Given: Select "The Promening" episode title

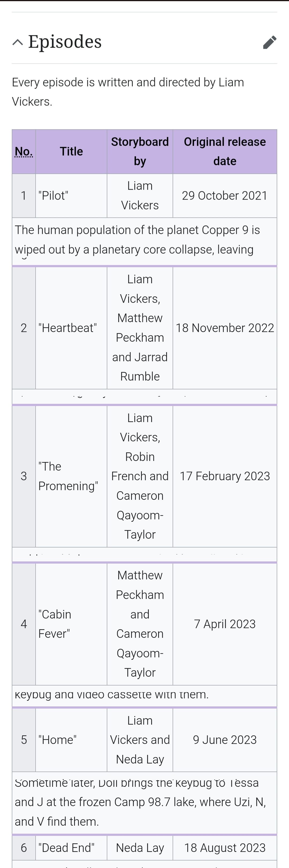Looking at the screenshot, I should [68, 476].
